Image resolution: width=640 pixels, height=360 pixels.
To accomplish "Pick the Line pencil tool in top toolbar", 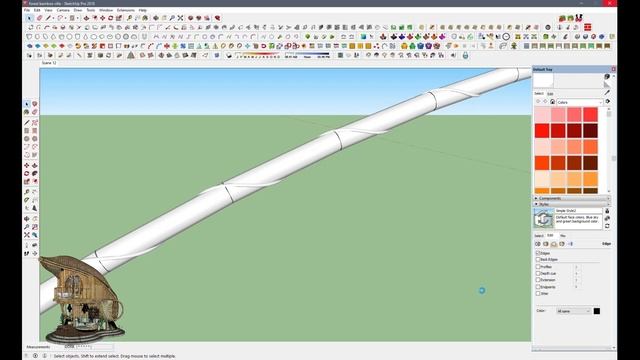I will click(x=48, y=18).
